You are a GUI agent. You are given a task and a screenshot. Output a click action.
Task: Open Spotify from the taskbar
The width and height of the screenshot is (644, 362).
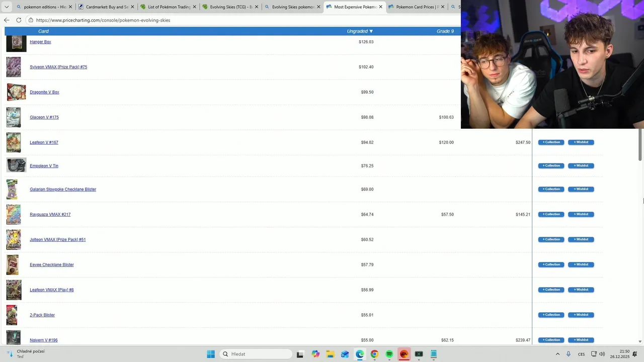389,354
